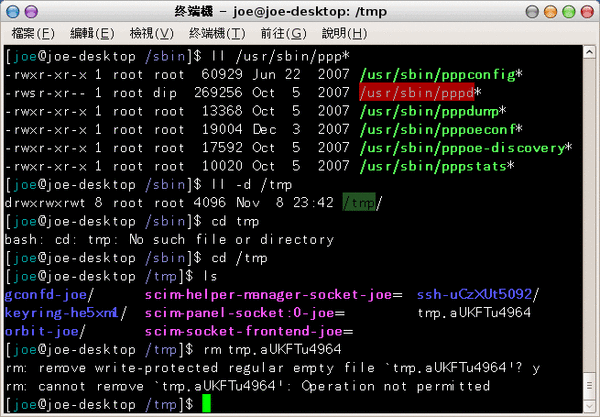Screen dimensions: 600x417
Task: Click the drwxrwxrwt permissions string
Action: click(x=45, y=202)
